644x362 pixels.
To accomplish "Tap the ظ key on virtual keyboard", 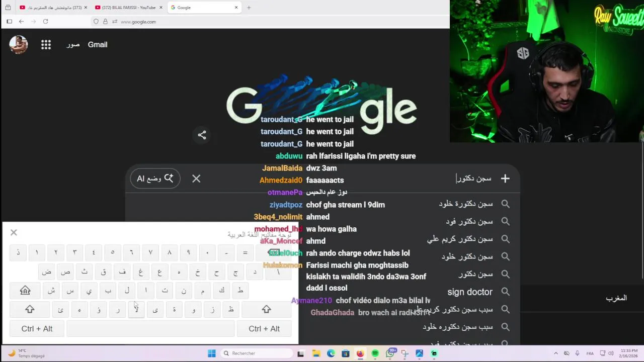I will pyautogui.click(x=231, y=310).
